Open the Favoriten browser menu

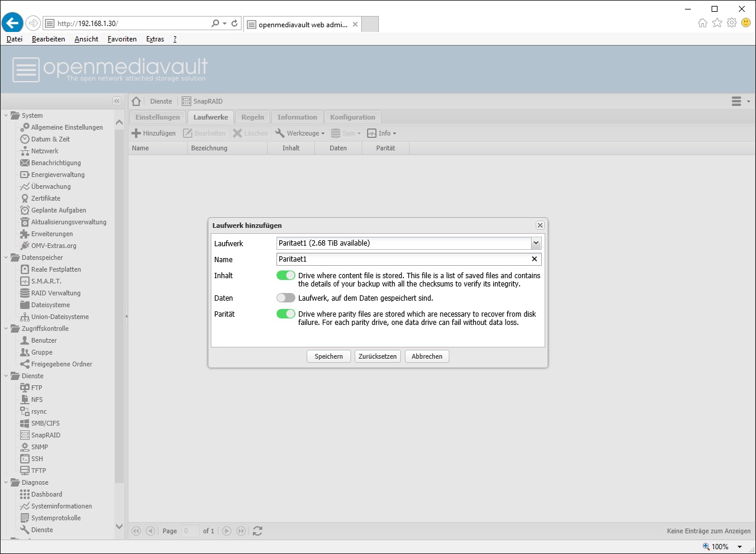coord(122,39)
